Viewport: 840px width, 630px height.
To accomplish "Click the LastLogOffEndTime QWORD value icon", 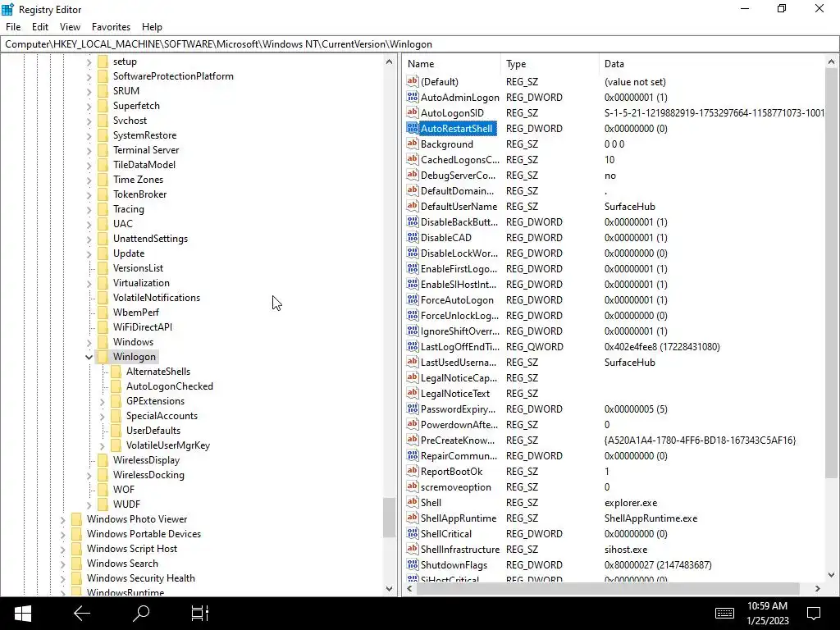I will click(x=412, y=347).
